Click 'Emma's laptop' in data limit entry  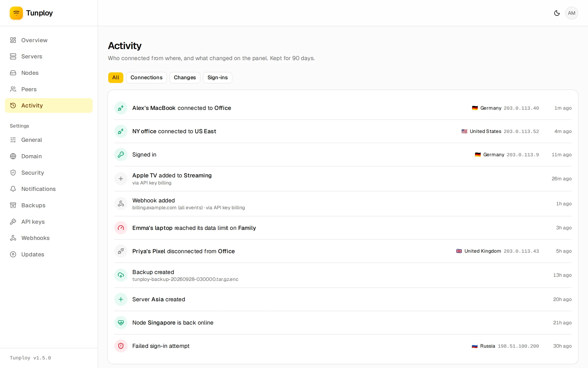pyautogui.click(x=152, y=228)
